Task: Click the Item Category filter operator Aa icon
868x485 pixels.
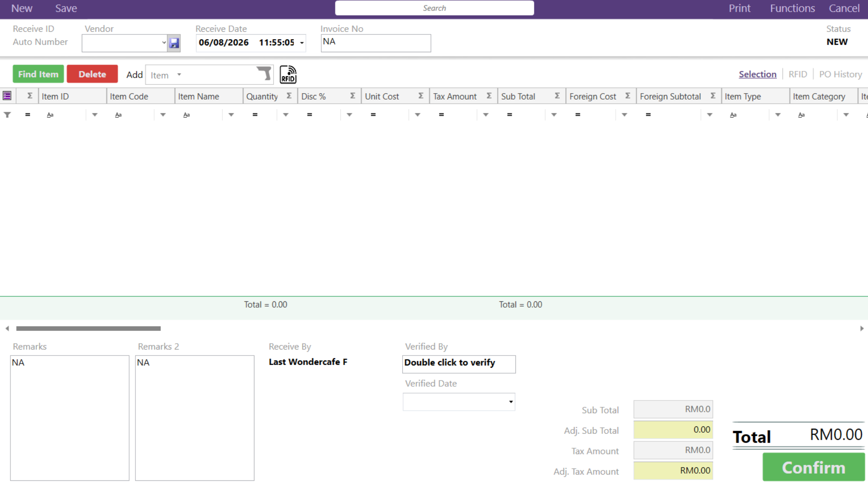Action: 801,115
